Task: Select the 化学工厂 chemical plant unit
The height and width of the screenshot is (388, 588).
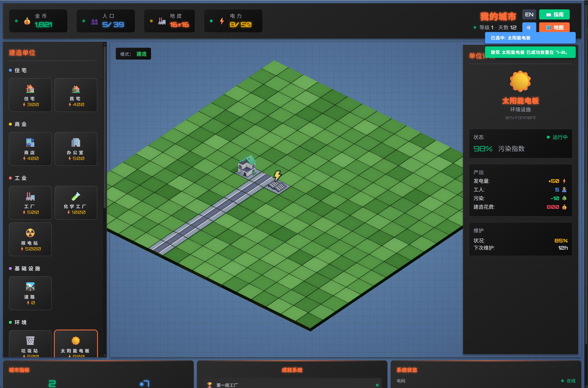Action: tap(76, 203)
